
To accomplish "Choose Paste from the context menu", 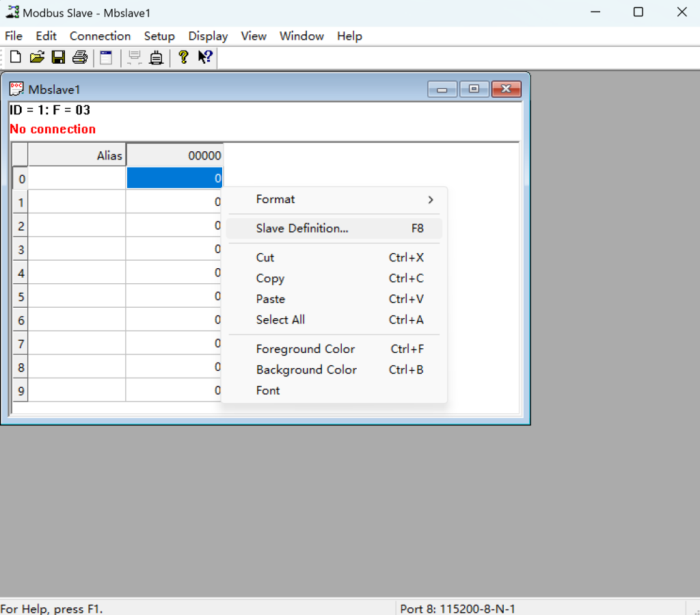I will [x=269, y=299].
